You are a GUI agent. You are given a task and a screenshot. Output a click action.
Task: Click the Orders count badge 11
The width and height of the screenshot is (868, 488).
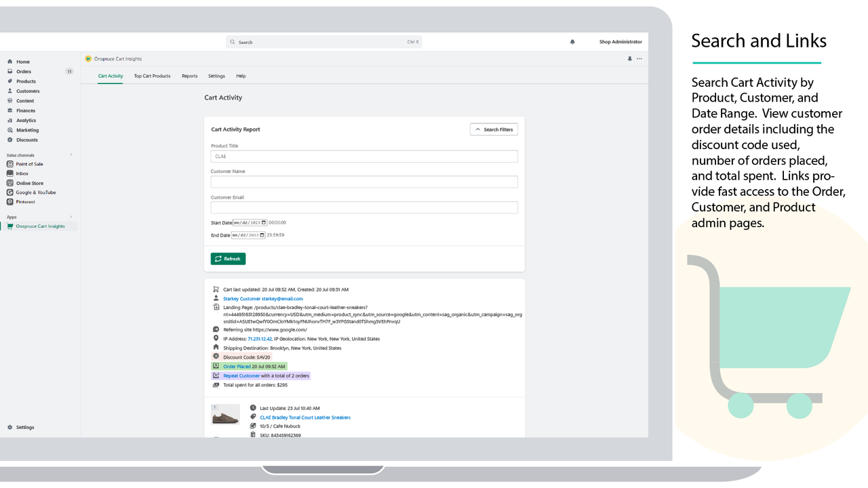tap(69, 71)
